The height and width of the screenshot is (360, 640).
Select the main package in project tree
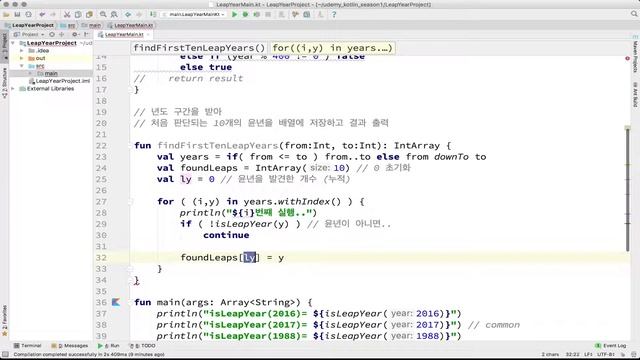(47, 73)
